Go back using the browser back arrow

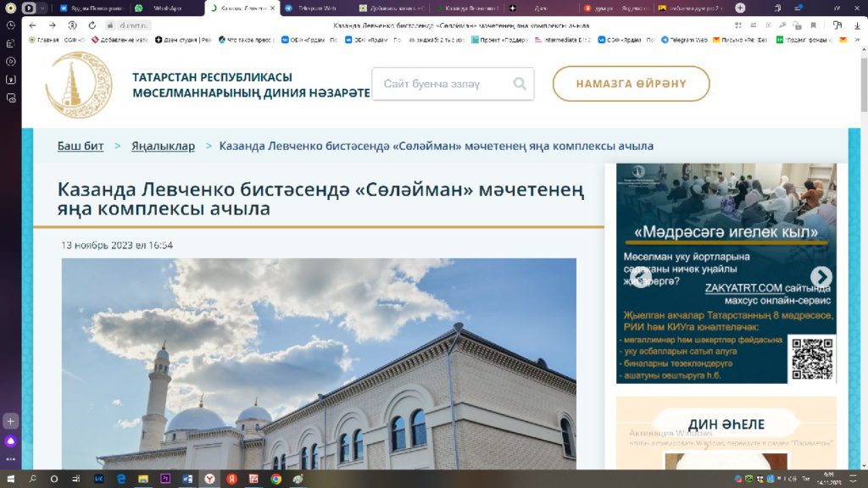(x=33, y=25)
